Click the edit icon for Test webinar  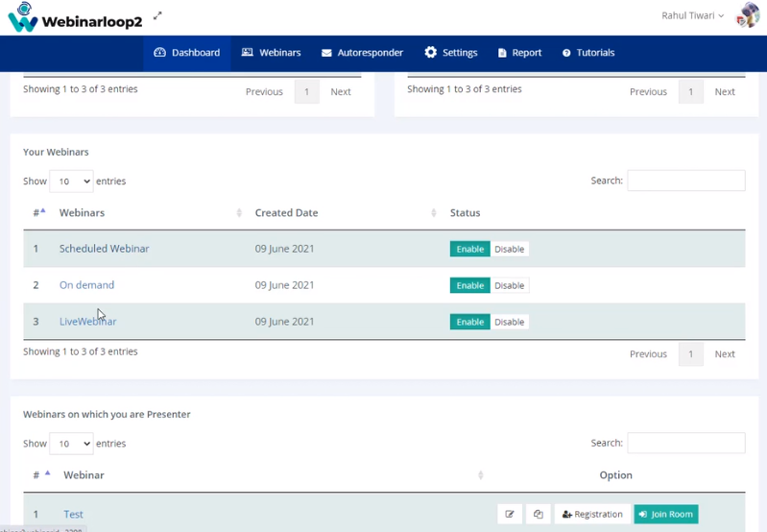510,514
